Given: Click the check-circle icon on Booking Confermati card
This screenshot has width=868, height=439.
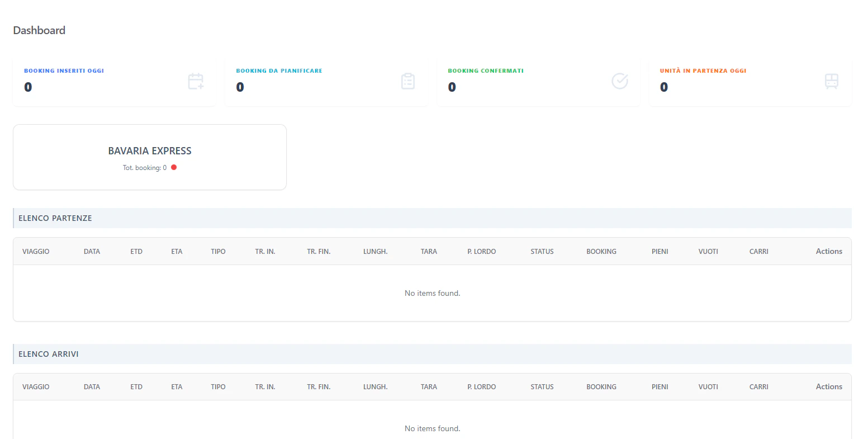Looking at the screenshot, I should (620, 81).
